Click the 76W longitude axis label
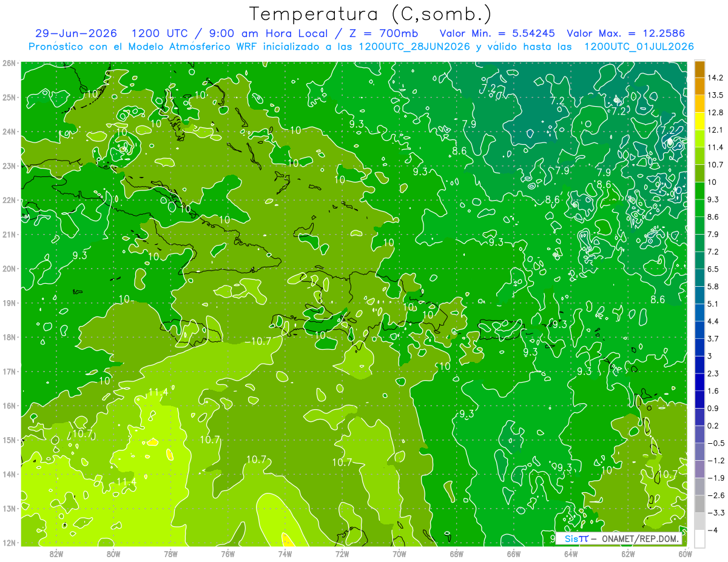The image size is (728, 562). [228, 553]
